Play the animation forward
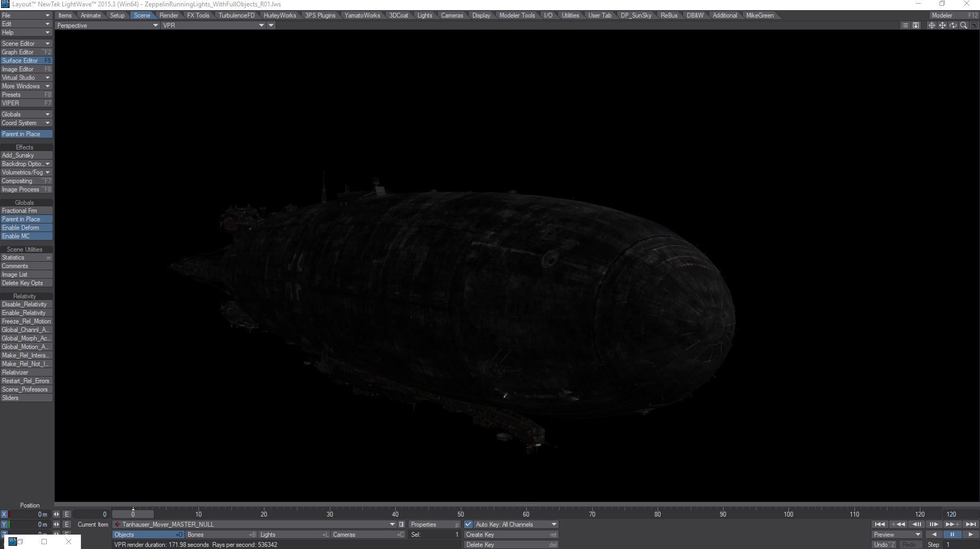The image size is (980, 549). tap(970, 535)
